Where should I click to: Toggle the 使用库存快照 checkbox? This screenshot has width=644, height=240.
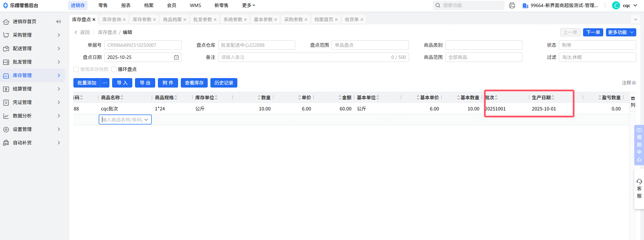76,69
